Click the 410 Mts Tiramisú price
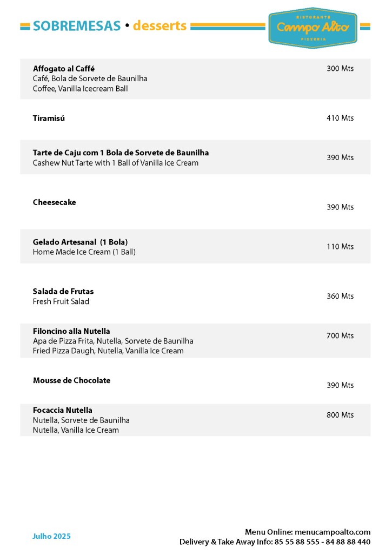 340,118
